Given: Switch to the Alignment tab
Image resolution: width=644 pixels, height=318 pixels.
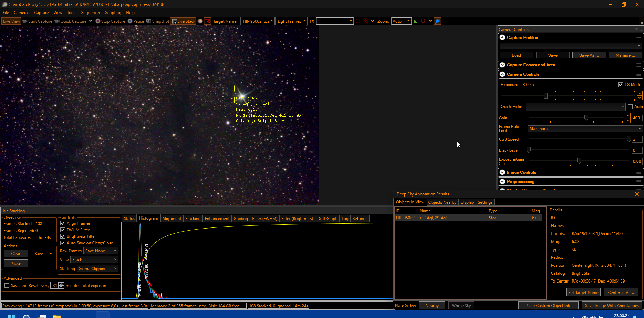Looking at the screenshot, I should (172, 219).
